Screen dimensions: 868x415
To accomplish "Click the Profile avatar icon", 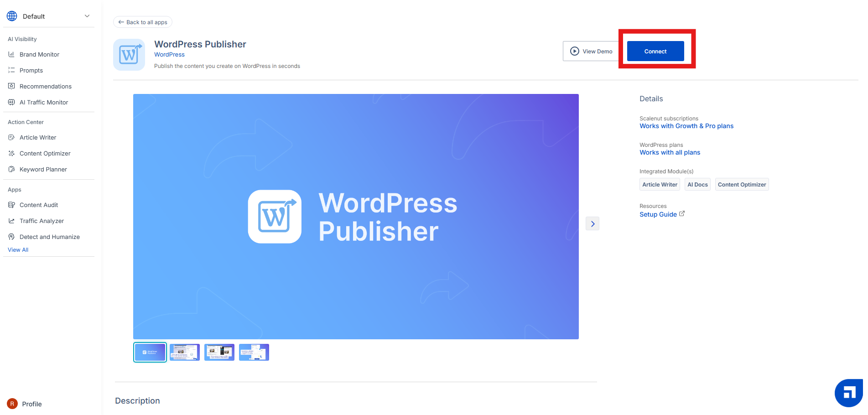I will (12, 404).
